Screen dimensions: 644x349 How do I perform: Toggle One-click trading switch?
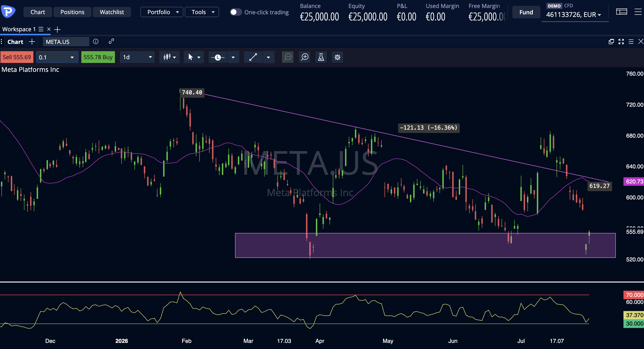[x=236, y=12]
